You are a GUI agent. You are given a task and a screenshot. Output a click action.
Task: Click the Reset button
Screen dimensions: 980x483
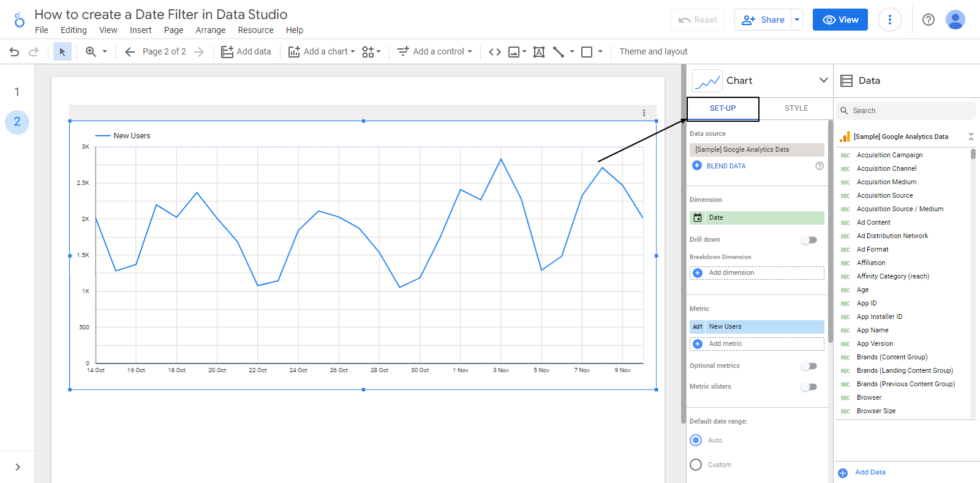(x=698, y=20)
